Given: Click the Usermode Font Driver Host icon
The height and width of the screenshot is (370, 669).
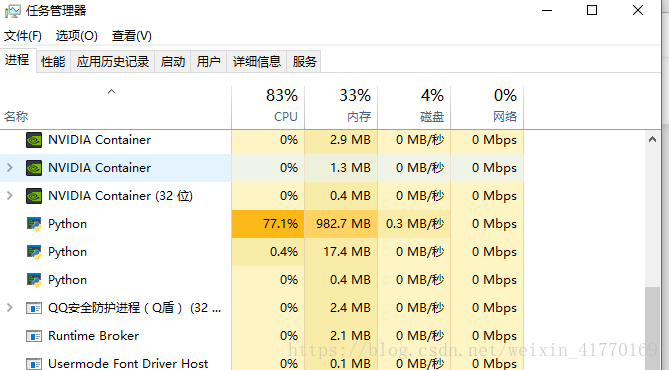Looking at the screenshot, I should coord(34,364).
